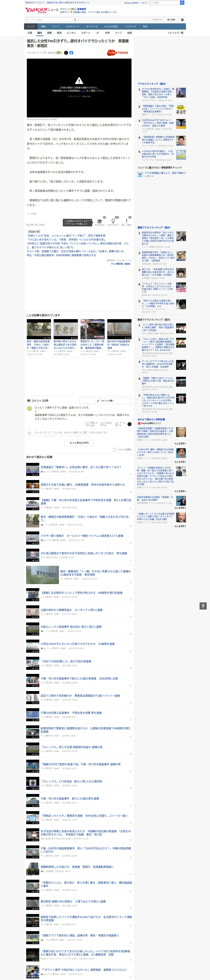Open article 東京駅前 銅線150m窃取か
The width and height of the screenshot is (210, 980).
73,902
